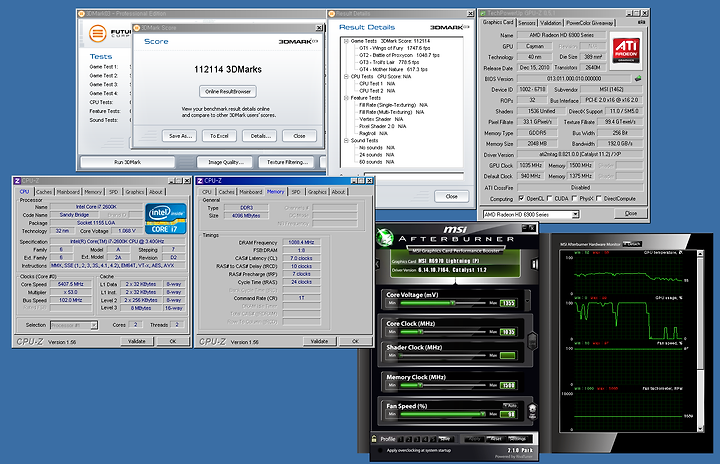Click Close in the Result Details window
Screen dimensions: 720x464
(451, 197)
